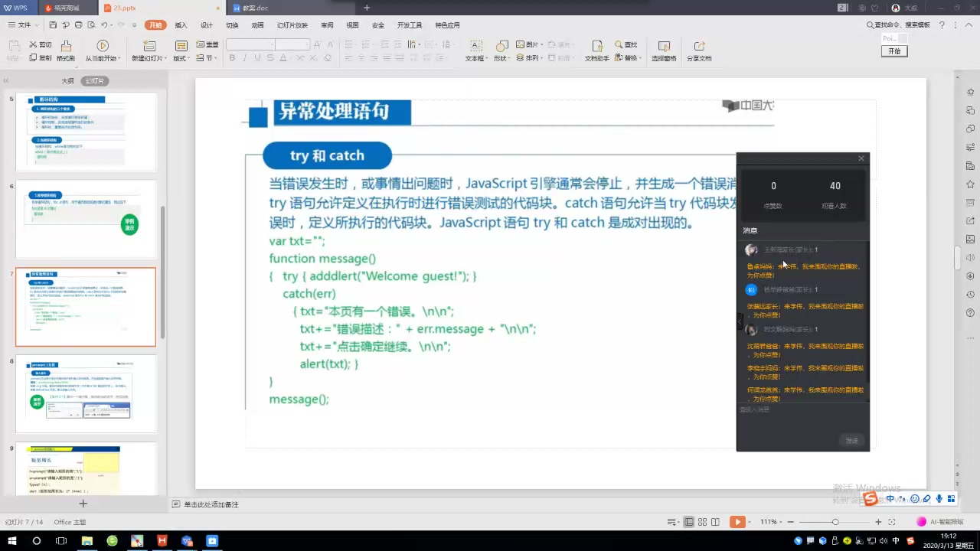Viewport: 980px width, 551px height.
Task: Switch to reading view icon
Action: point(715,522)
